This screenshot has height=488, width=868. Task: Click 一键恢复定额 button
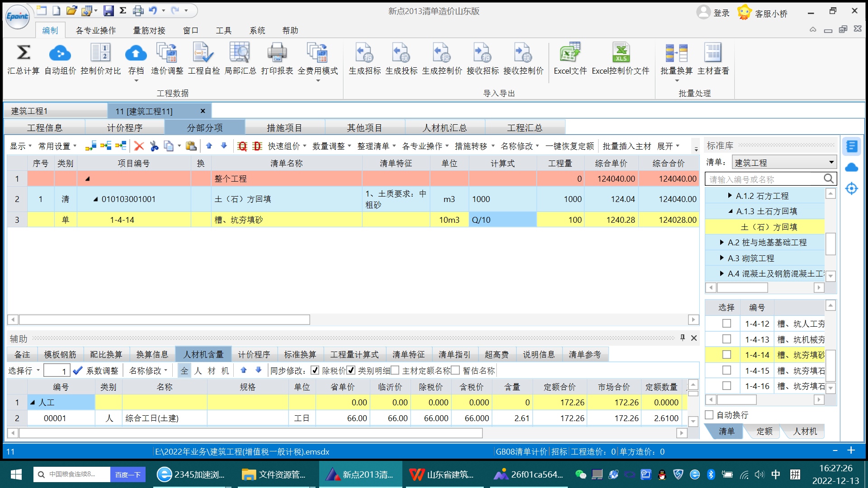point(570,146)
